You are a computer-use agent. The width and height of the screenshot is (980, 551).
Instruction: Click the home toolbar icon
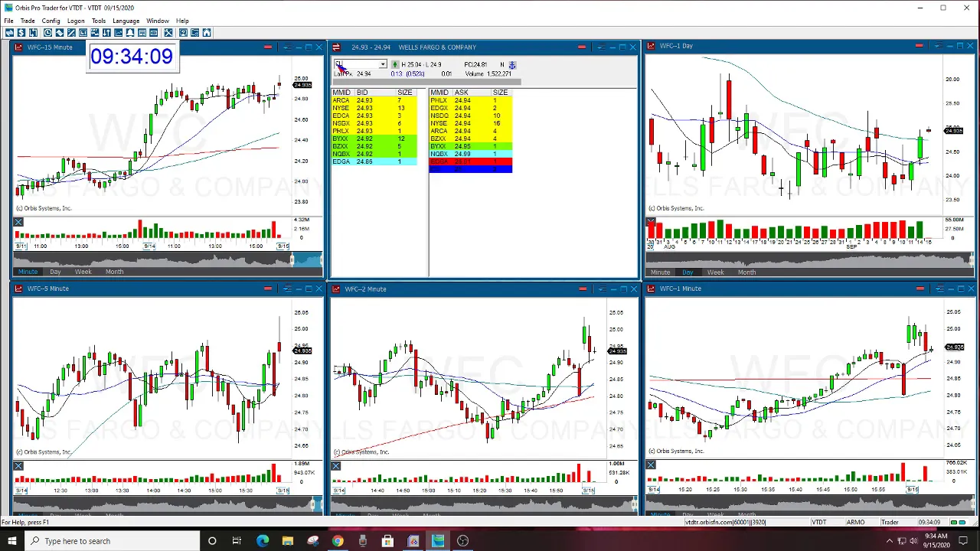pyautogui.click(x=207, y=32)
